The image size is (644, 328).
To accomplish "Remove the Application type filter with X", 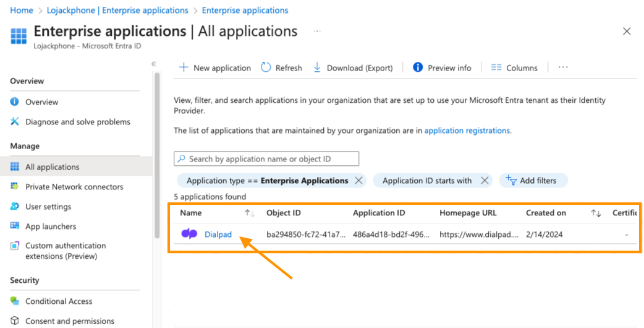I will (358, 181).
